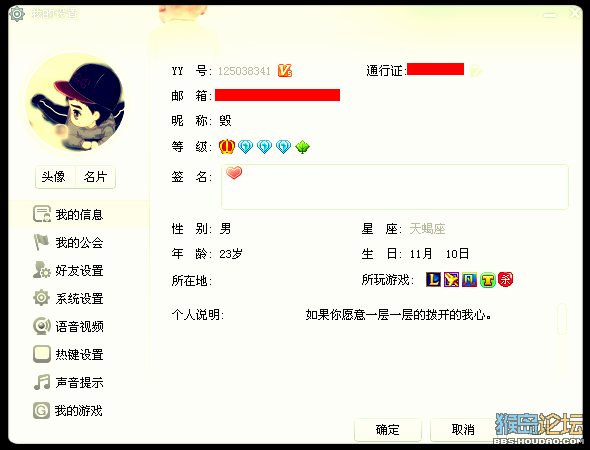The height and width of the screenshot is (450, 590).
Task: Click the red 杀 game icon
Action: point(505,280)
